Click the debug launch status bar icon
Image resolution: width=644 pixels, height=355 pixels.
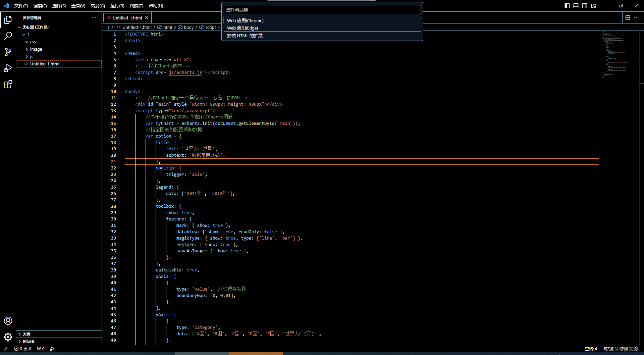52,349
